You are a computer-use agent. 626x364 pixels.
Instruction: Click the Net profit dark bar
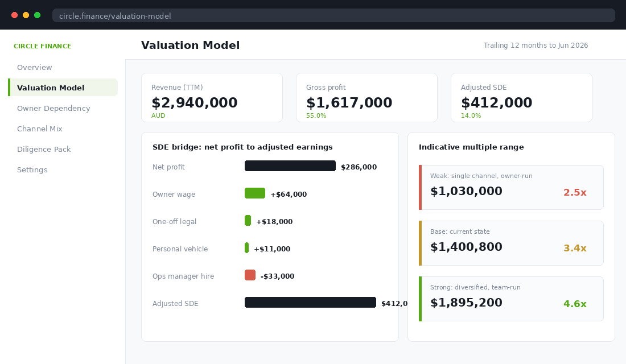click(290, 166)
